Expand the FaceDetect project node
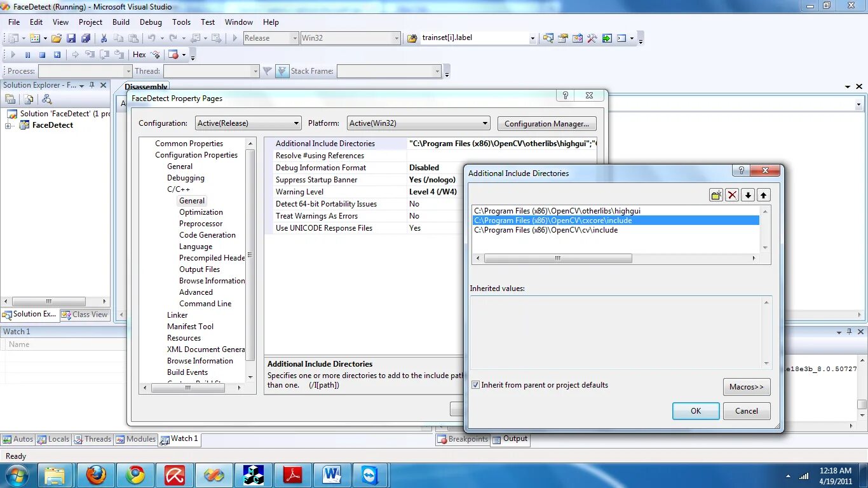Image resolution: width=868 pixels, height=488 pixels. (x=9, y=125)
